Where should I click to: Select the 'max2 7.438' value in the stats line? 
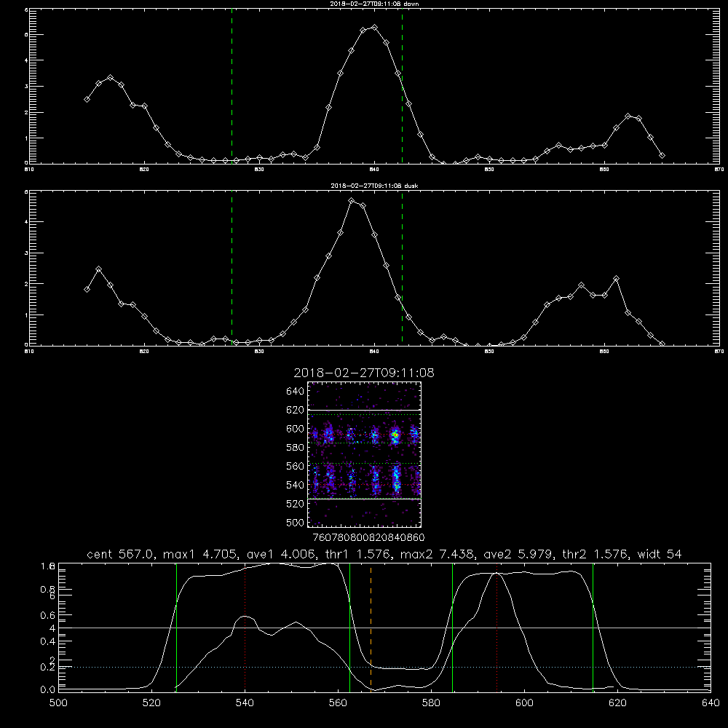pyautogui.click(x=437, y=554)
